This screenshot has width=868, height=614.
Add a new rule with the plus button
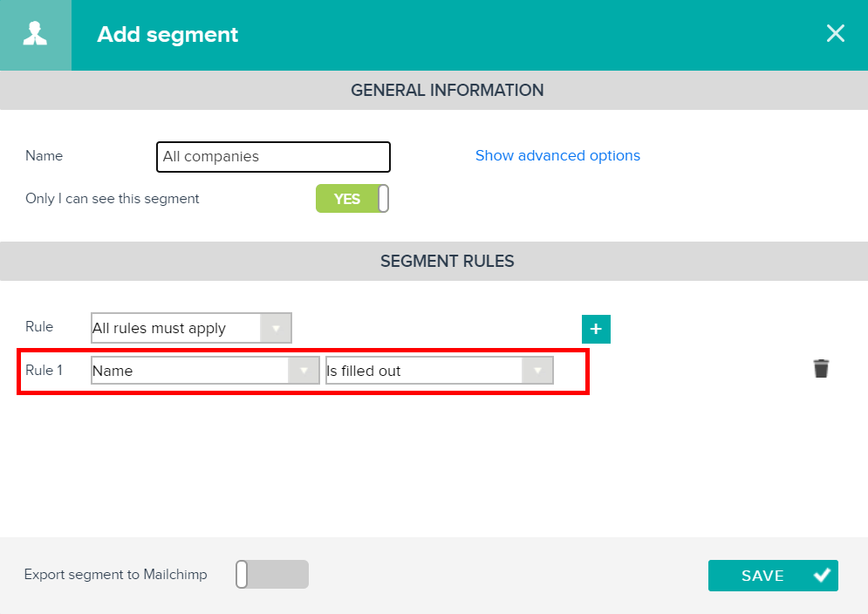coord(596,329)
